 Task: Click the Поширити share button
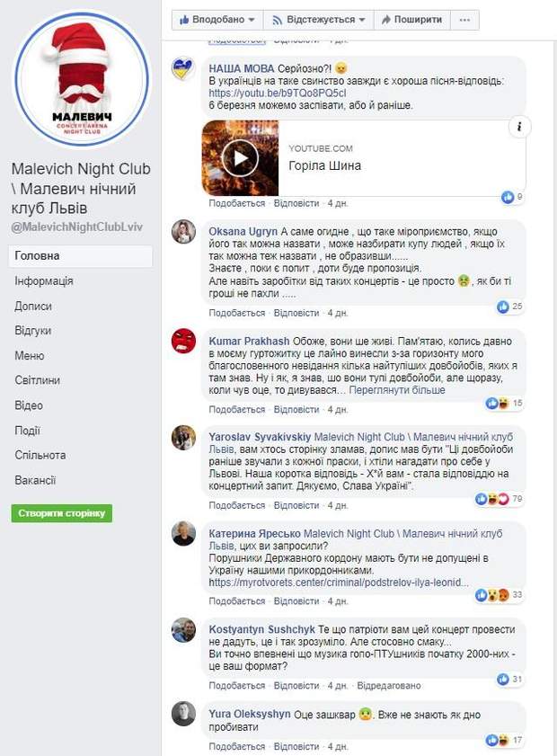[x=412, y=21]
